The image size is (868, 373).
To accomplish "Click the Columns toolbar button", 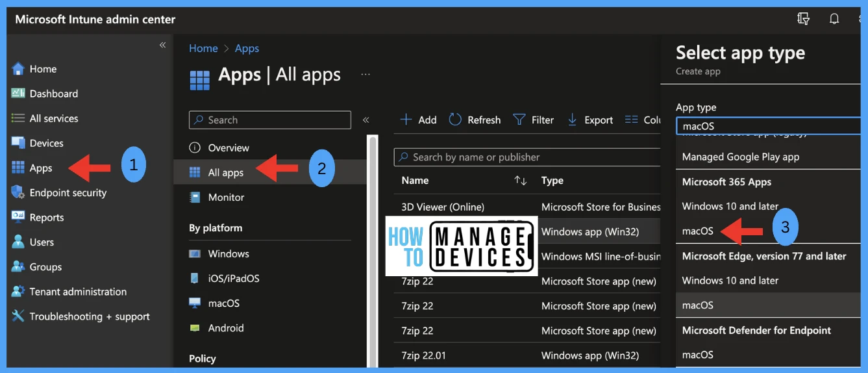I will click(643, 120).
